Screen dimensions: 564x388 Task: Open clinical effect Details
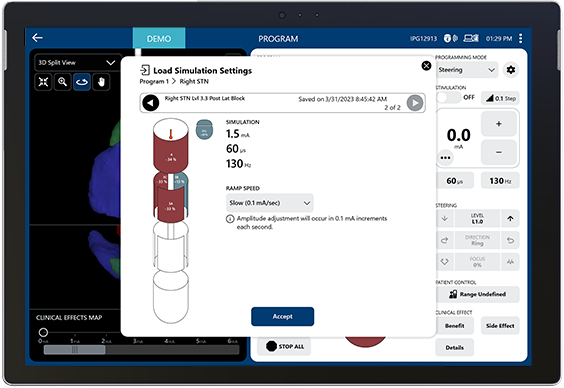(x=454, y=347)
